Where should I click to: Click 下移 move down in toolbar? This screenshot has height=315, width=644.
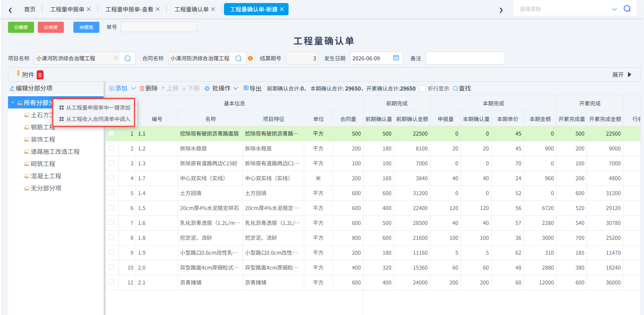tap(191, 89)
